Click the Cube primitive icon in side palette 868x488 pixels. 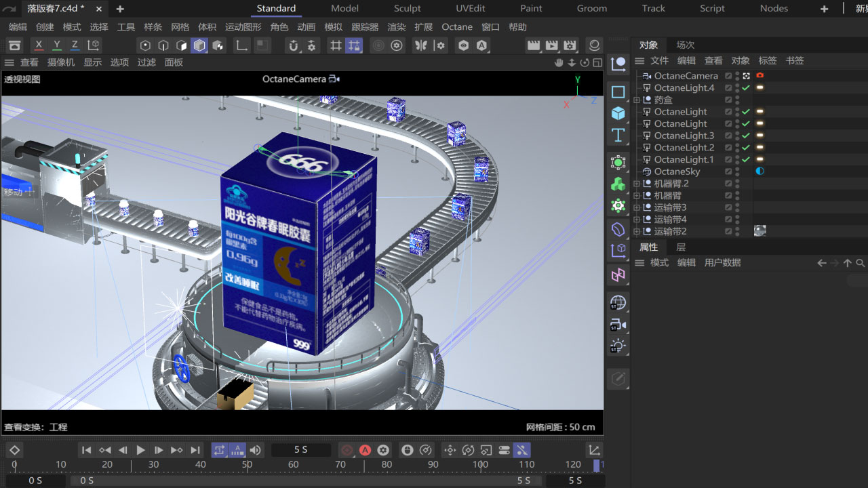(618, 113)
